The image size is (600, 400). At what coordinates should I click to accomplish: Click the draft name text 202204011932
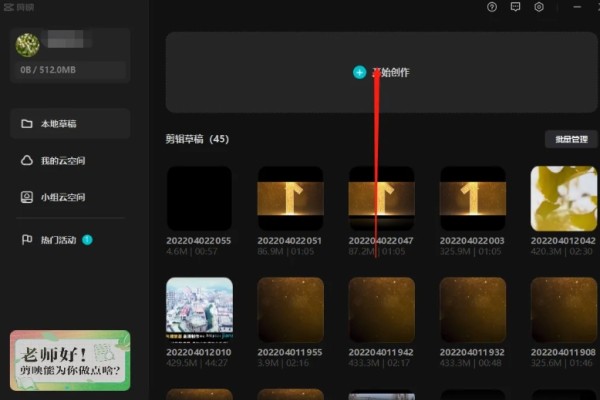(472, 352)
